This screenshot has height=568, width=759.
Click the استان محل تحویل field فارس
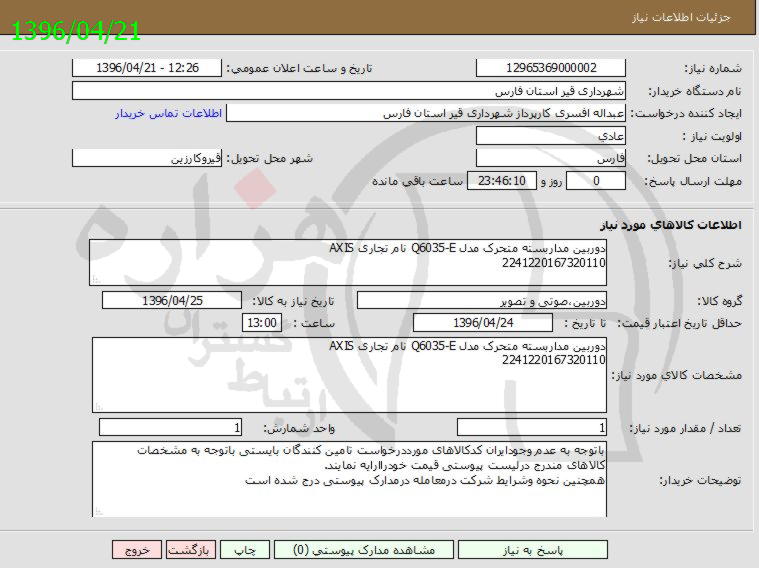551,158
